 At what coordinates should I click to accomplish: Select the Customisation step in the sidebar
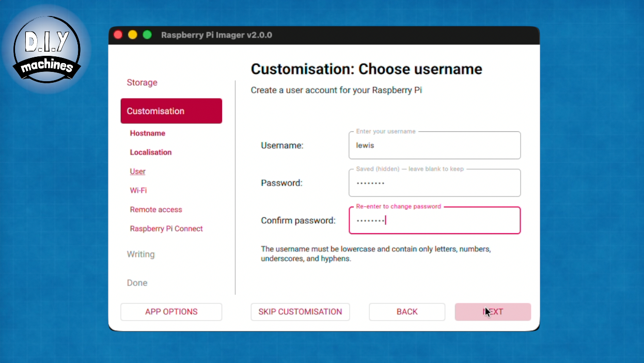[x=171, y=111]
